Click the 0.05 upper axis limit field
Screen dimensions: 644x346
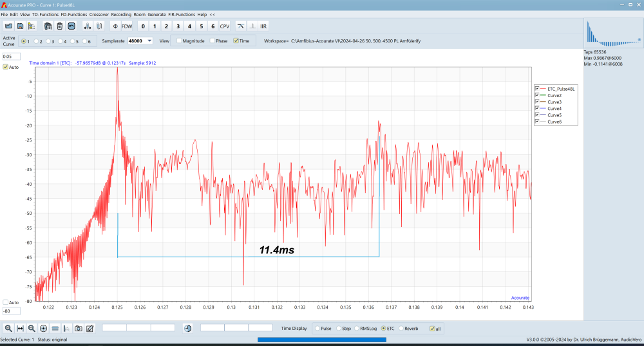(11, 57)
